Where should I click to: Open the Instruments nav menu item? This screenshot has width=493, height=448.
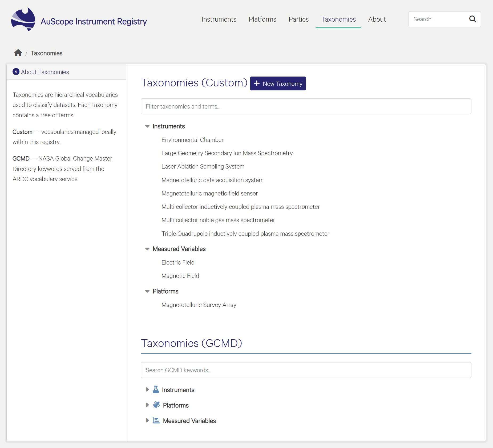point(219,19)
